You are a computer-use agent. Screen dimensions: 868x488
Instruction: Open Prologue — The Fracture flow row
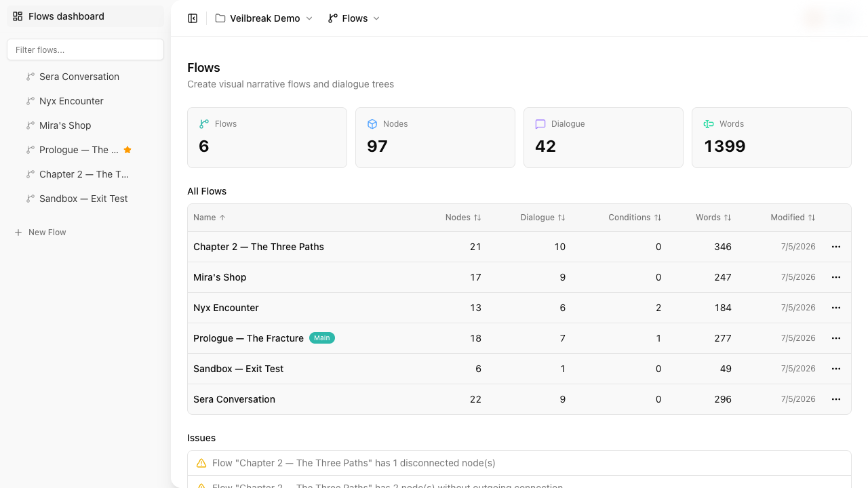519,338
